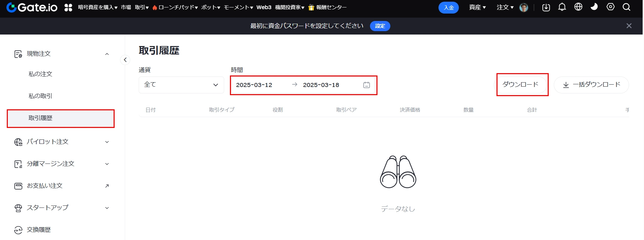
Task: Click the 入金 deposit button
Action: click(449, 7)
